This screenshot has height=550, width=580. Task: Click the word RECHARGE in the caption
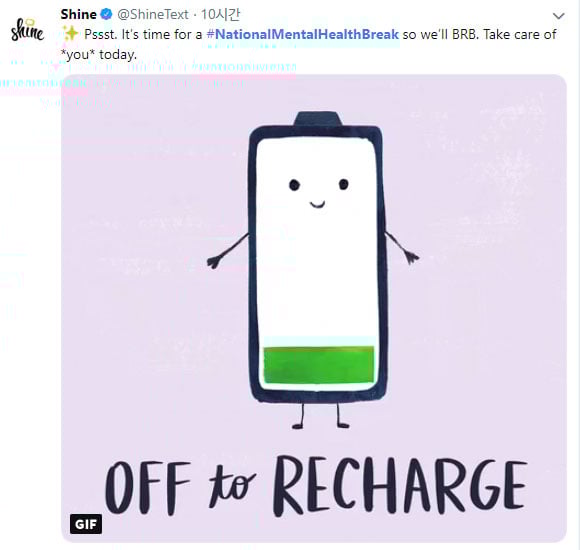(x=400, y=486)
